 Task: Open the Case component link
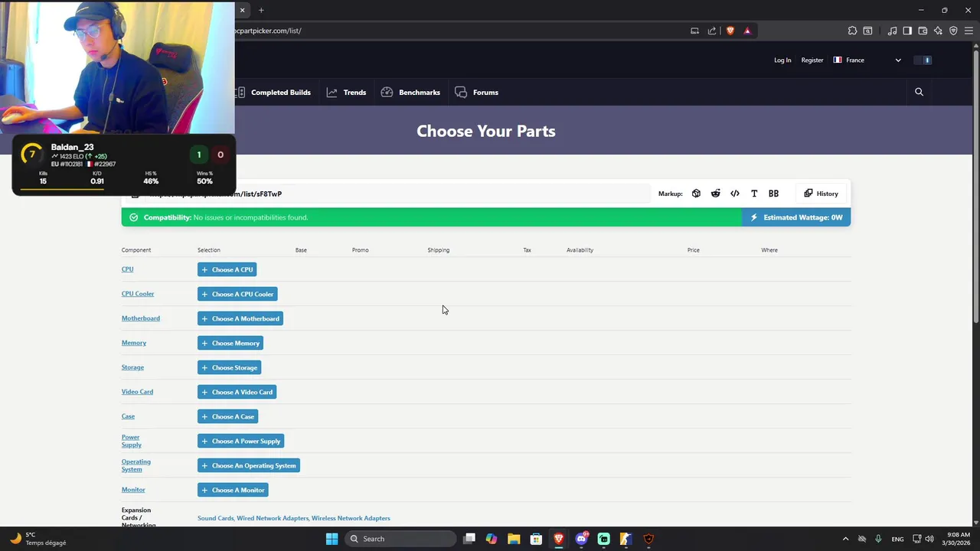(x=128, y=416)
